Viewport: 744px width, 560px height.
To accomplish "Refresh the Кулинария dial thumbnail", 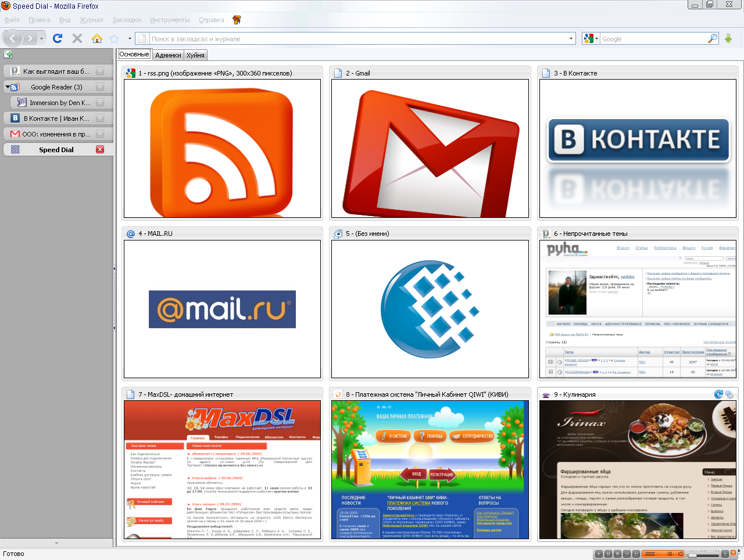I will pyautogui.click(x=718, y=394).
